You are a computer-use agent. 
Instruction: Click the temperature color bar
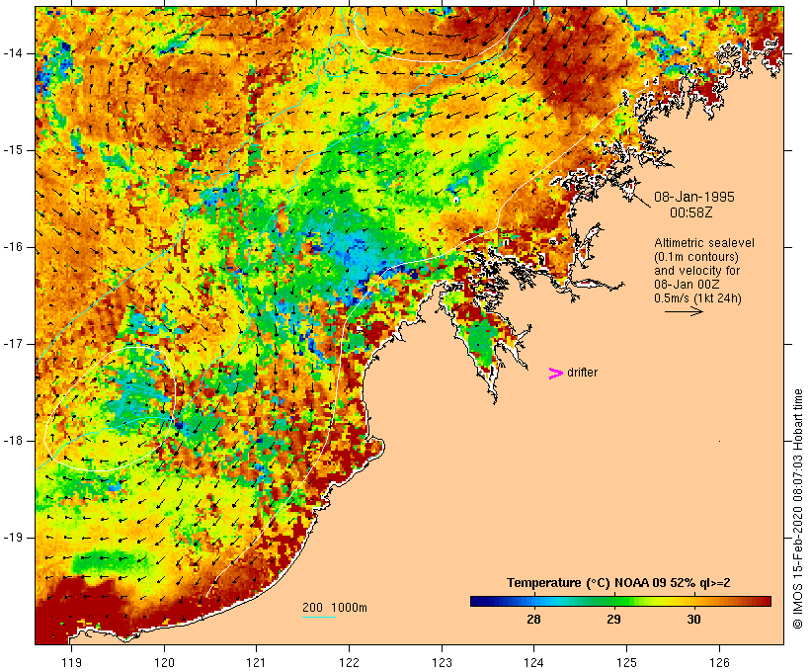pos(620,601)
